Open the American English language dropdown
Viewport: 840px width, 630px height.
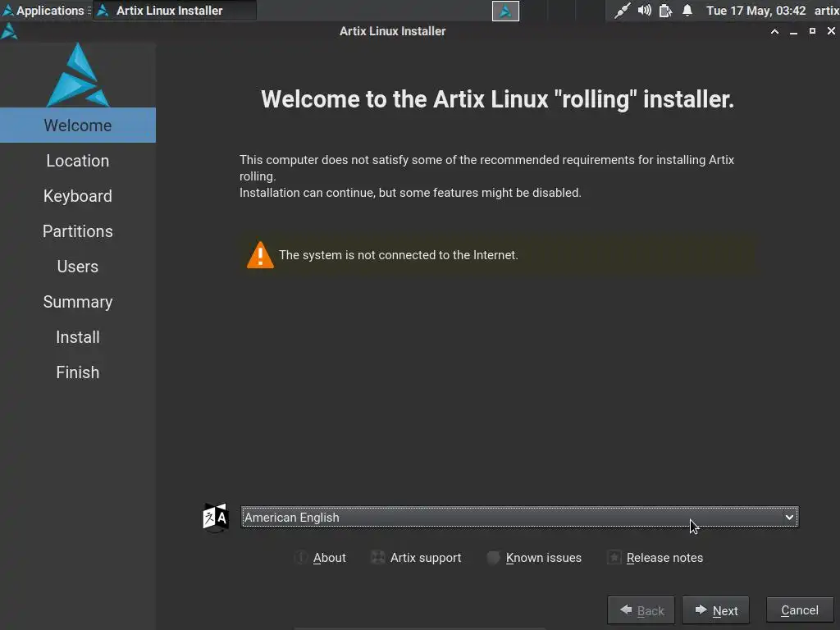point(519,518)
